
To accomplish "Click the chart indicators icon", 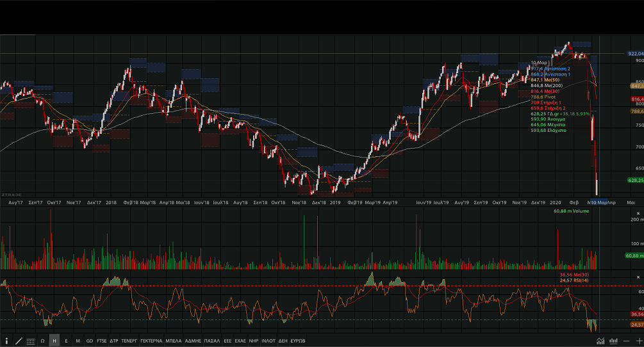I will coord(602,341).
